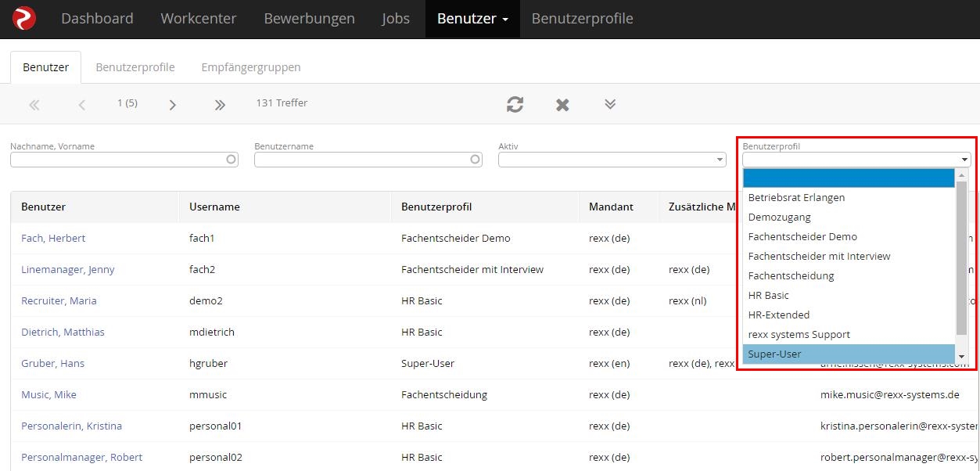Image resolution: width=980 pixels, height=471 pixels.
Task: Open user Personalmanager, Robert
Action: click(x=81, y=457)
